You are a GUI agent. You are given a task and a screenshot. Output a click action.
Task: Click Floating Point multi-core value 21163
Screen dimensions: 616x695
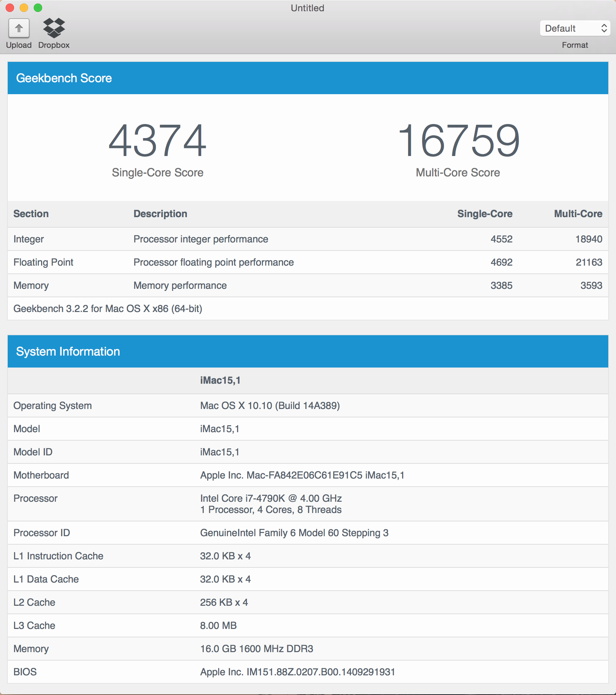tap(589, 262)
